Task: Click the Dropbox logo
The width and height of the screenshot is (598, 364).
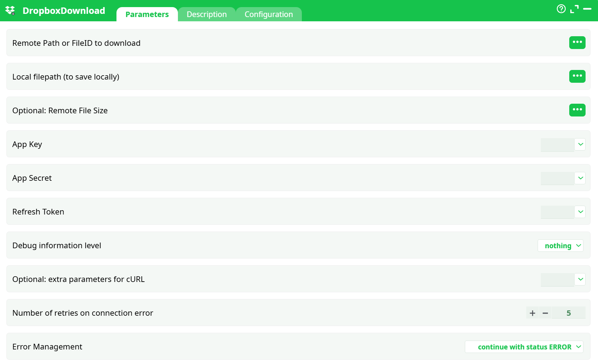Action: (10, 10)
